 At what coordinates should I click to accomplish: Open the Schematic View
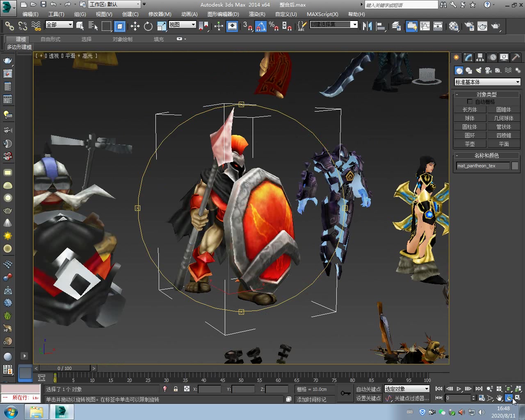[x=438, y=26]
